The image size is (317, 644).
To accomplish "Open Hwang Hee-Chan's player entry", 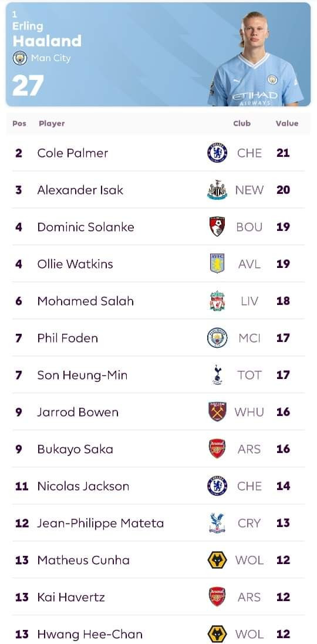I will (90, 634).
